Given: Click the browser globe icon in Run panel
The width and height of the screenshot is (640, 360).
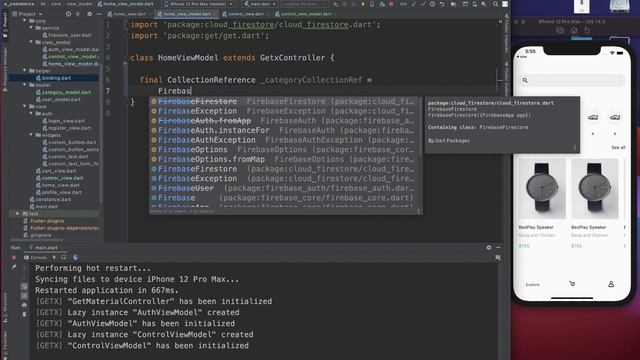Looking at the screenshot, I should (x=75, y=258).
